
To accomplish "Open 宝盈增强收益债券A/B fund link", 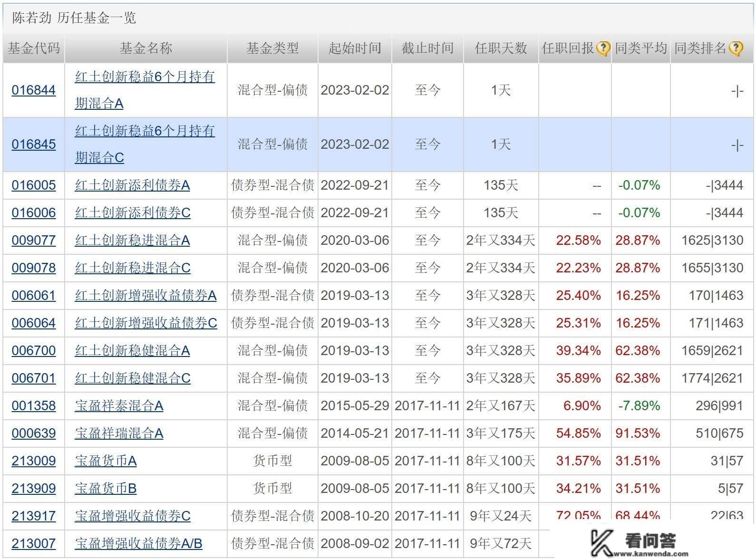I will pyautogui.click(x=138, y=544).
